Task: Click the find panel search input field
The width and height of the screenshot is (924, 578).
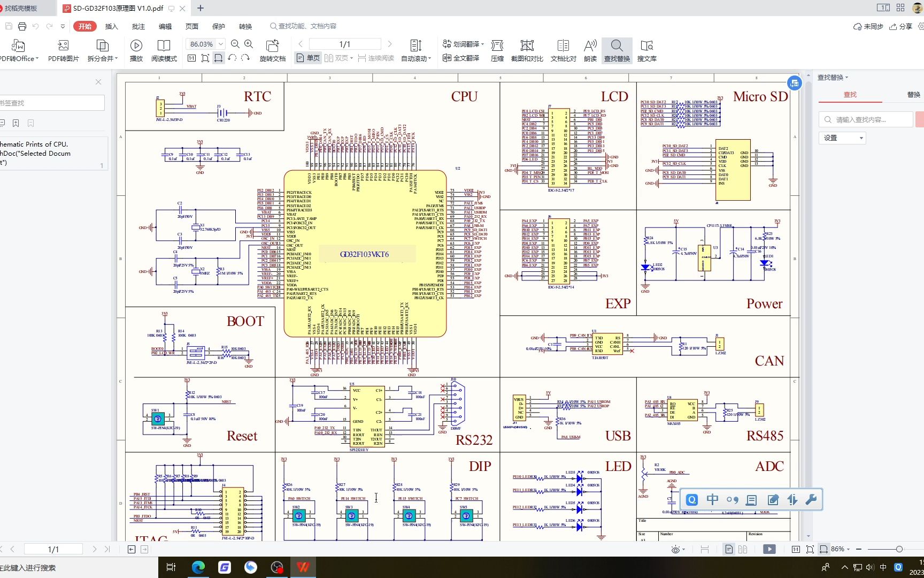Action: (x=866, y=119)
